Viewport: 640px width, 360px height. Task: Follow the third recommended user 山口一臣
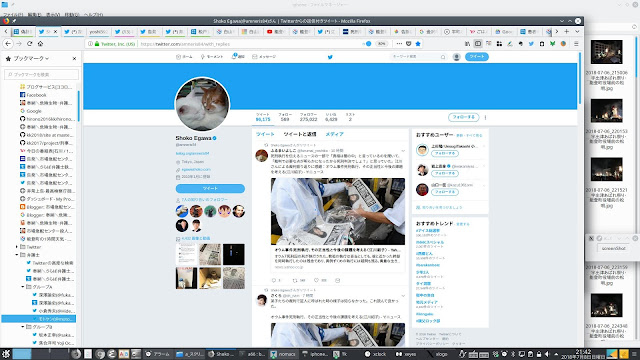tap(444, 192)
